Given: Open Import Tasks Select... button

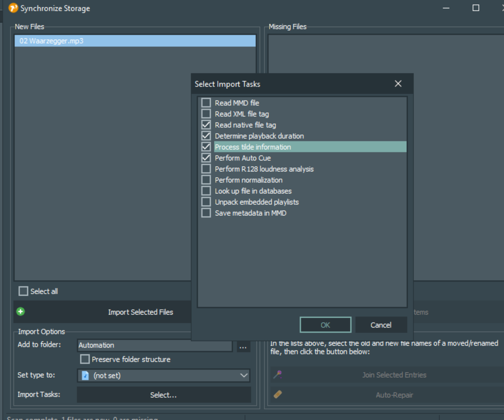Looking at the screenshot, I should pos(163,395).
